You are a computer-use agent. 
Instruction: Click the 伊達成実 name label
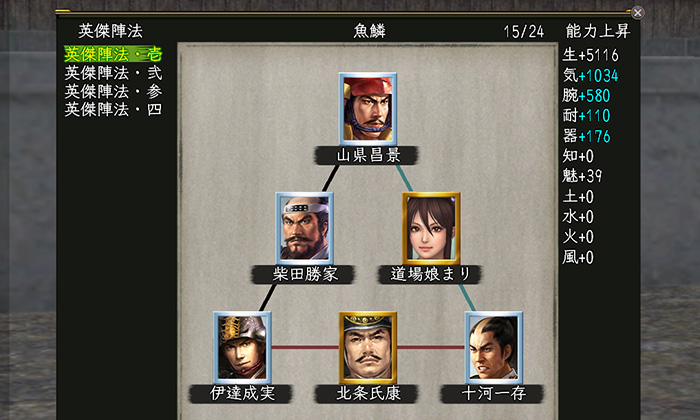point(241,394)
